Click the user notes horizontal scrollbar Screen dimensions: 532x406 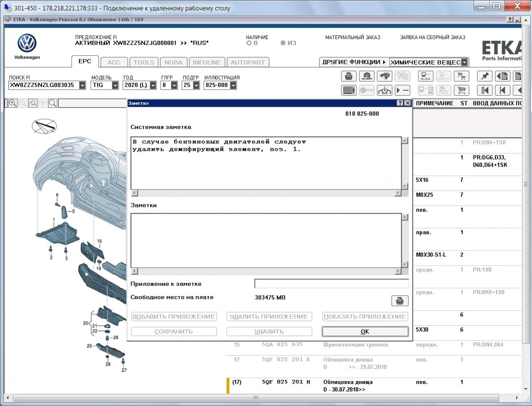pos(266,271)
